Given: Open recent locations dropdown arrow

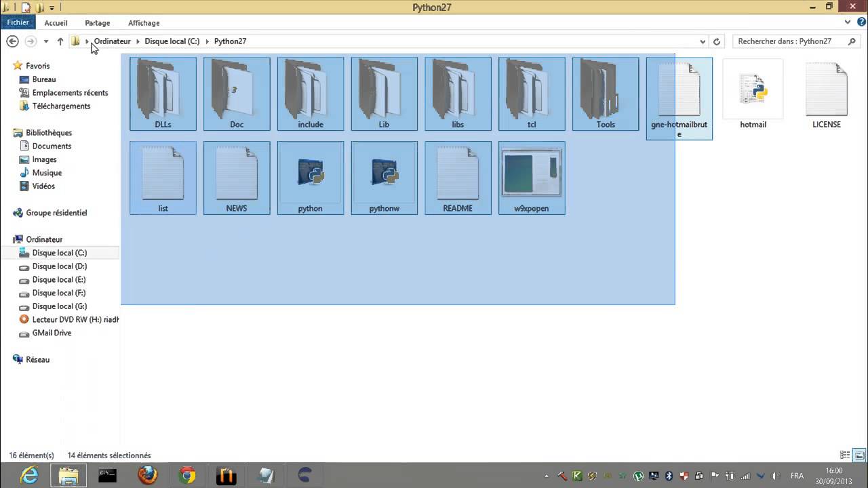Looking at the screenshot, I should click(x=46, y=41).
